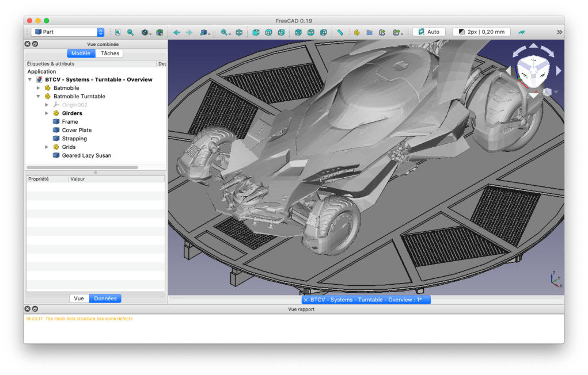This screenshot has height=375, width=588.
Task: Click the Measure Distance tool icon
Action: (x=339, y=32)
